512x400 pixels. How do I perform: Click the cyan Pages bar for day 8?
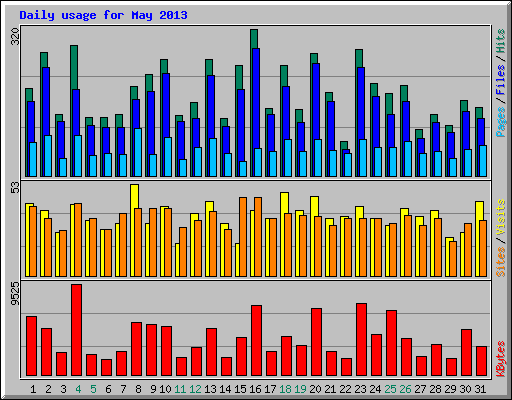click(138, 152)
